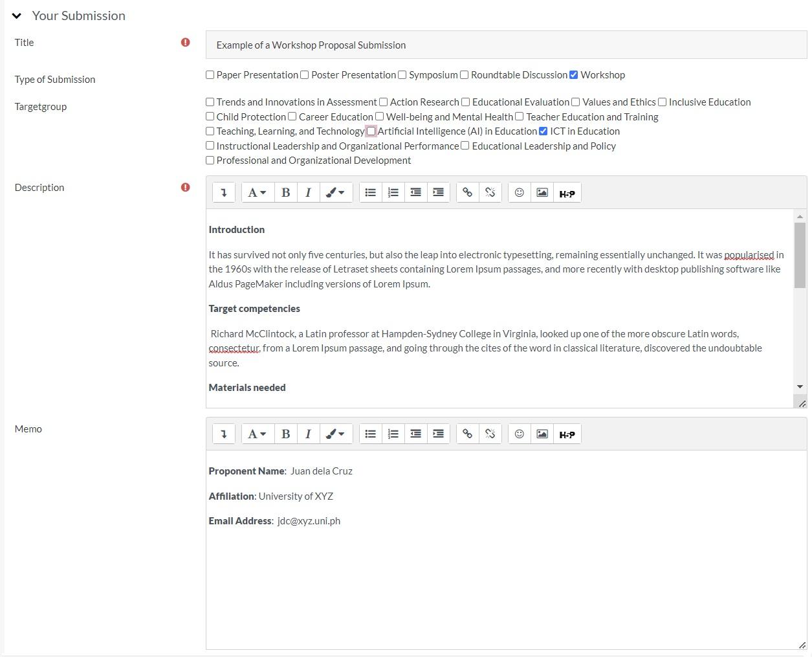Check Artificial Intelligence (AI) in Education

coord(371,131)
